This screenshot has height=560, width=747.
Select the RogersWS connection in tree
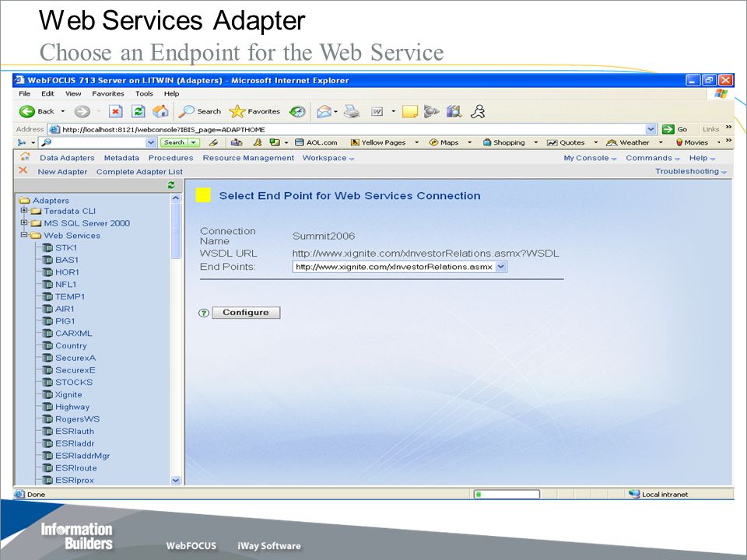[77, 419]
